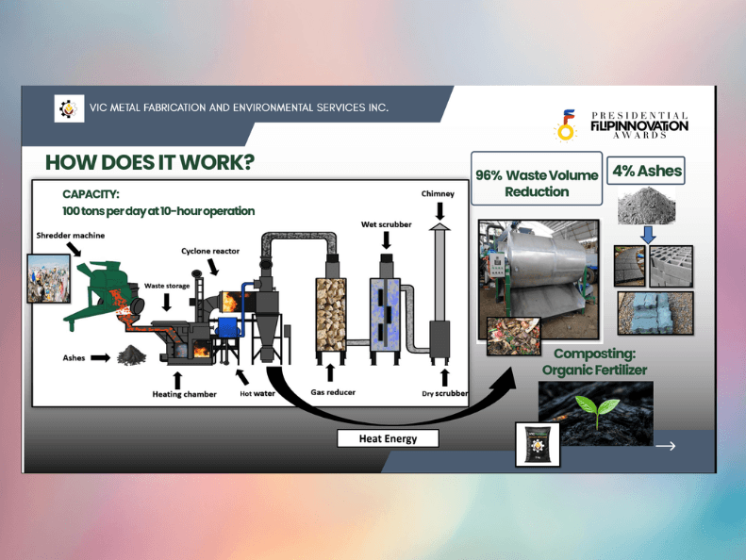Select the "Hot water" label
Viewport: 746px width, 560px height.
(x=257, y=393)
